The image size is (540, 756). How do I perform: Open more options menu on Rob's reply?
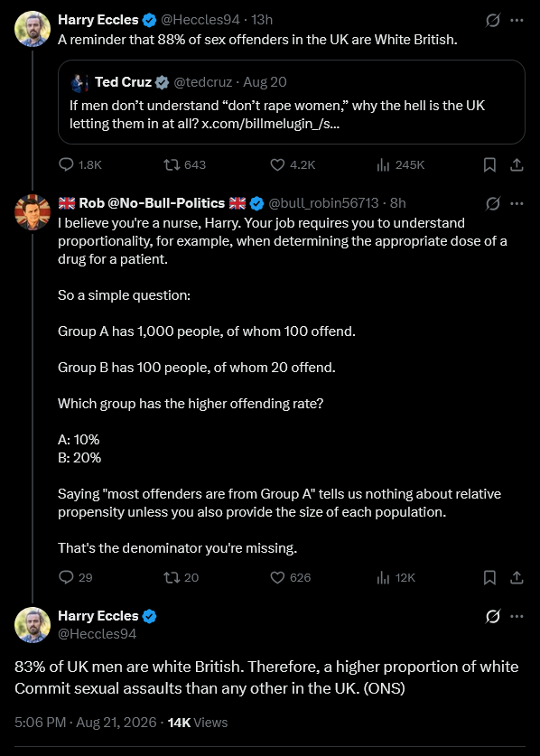pos(517,204)
